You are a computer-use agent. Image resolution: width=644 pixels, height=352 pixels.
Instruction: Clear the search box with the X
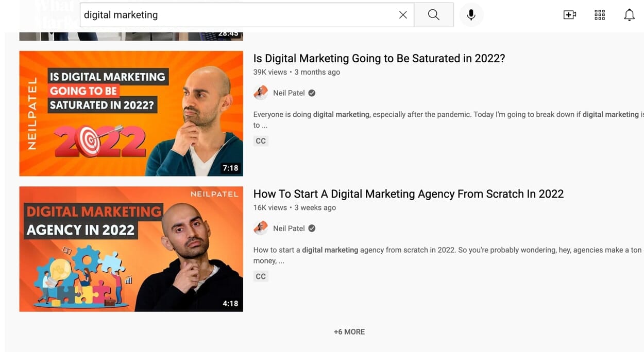[x=403, y=15]
